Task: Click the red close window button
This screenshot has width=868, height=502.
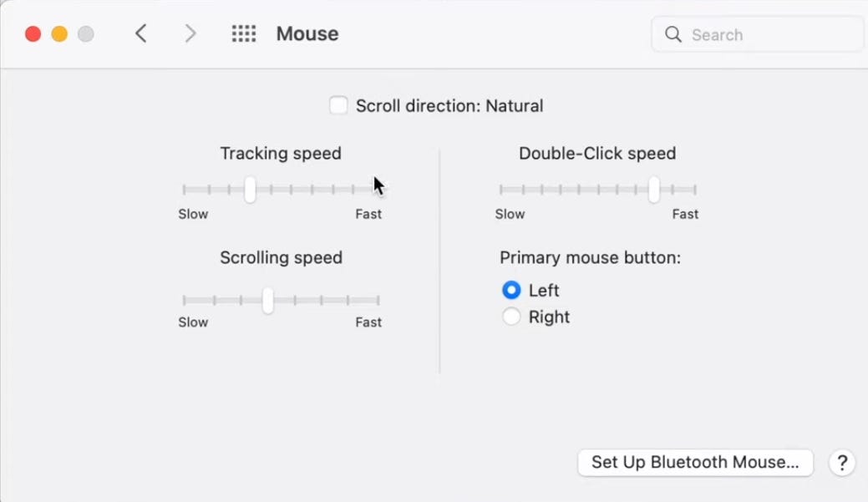Action: 33,34
